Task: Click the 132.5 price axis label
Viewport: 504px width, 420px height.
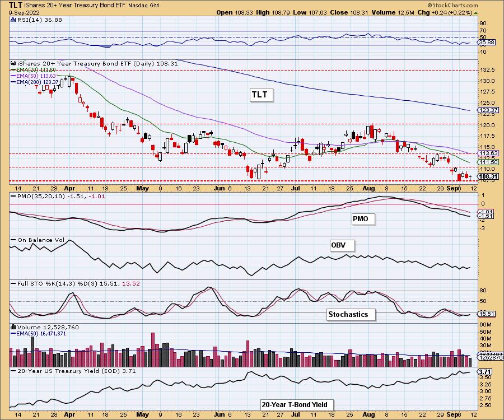Action: click(x=487, y=70)
